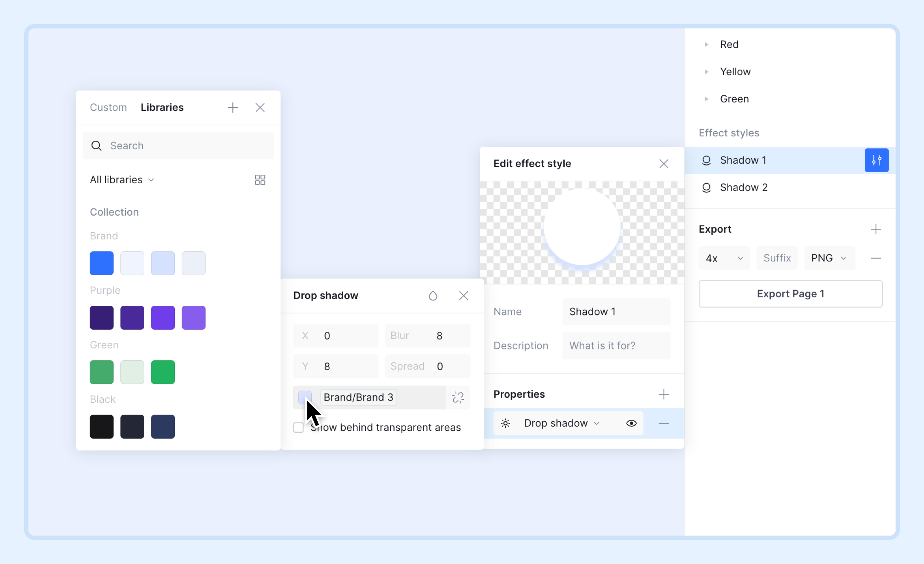Viewport: 924px width, 564px height.
Task: Remove the 4x PNG export setting
Action: pos(876,258)
